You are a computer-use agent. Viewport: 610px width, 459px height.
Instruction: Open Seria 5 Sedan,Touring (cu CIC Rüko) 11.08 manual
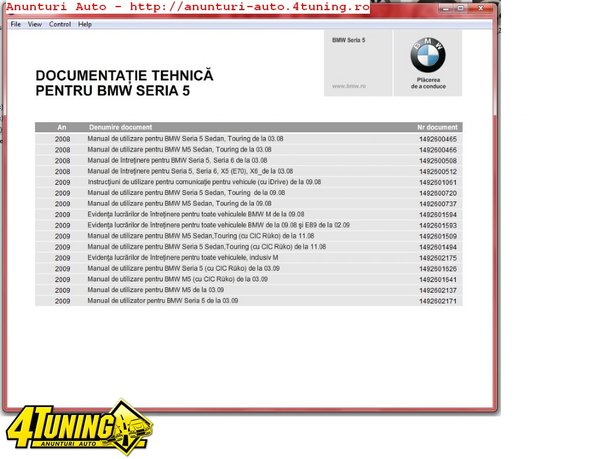click(207, 247)
